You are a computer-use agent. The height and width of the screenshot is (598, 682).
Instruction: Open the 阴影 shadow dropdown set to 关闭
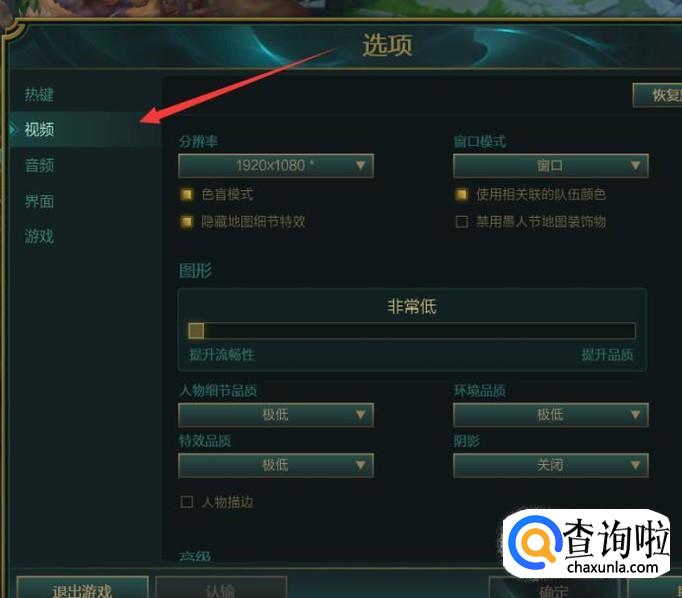[551, 465]
